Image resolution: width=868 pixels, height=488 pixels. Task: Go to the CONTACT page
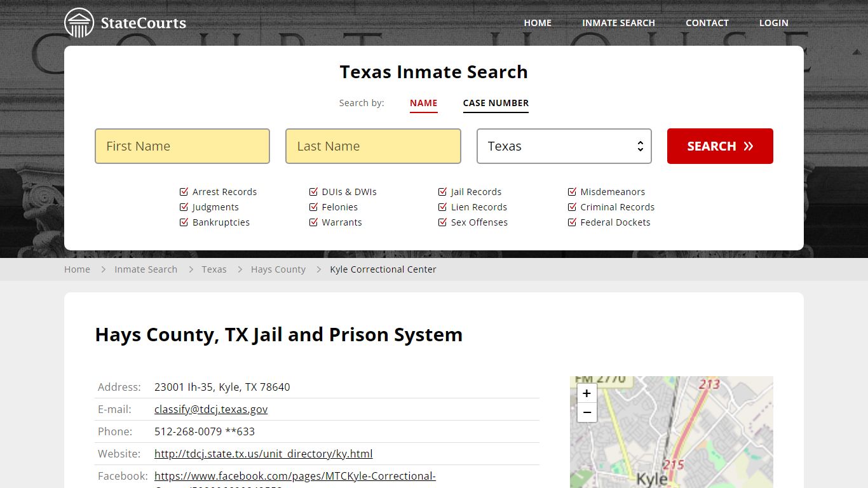707,23
